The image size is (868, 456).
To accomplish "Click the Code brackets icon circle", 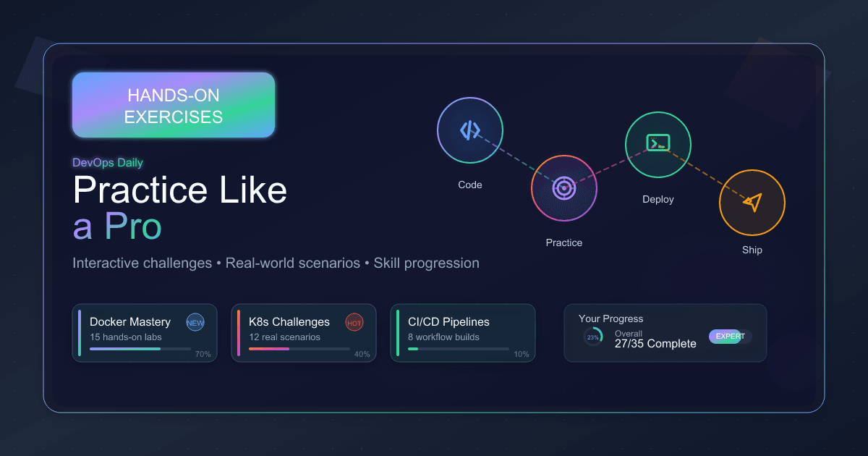I will coord(470,130).
